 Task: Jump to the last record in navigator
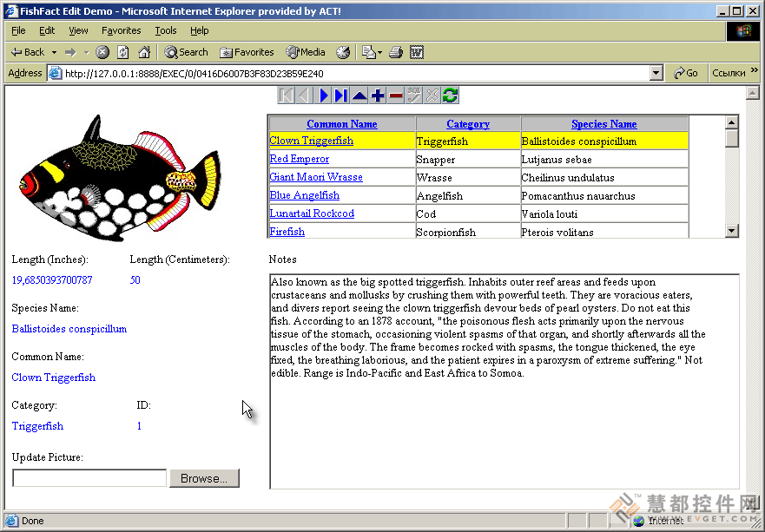tap(340, 95)
